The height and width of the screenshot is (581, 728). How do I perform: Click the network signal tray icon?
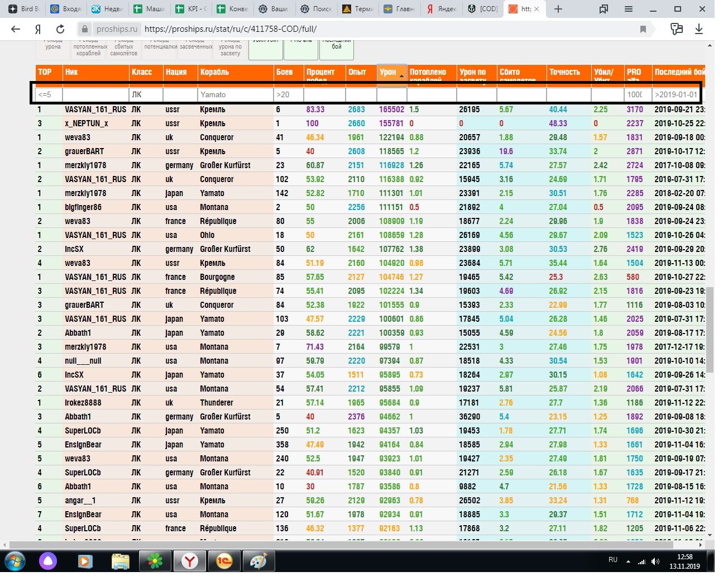(642, 561)
